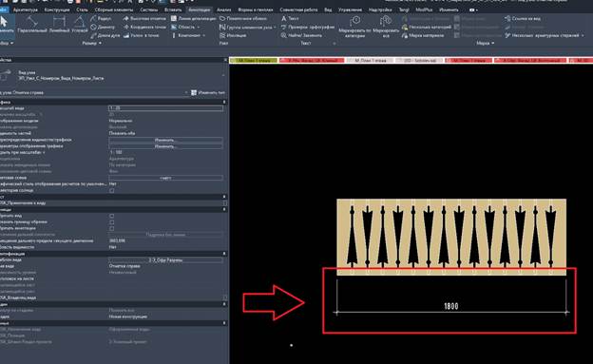Click Изменить for graphic display options
The width and height of the screenshot is (593, 364).
165,146
